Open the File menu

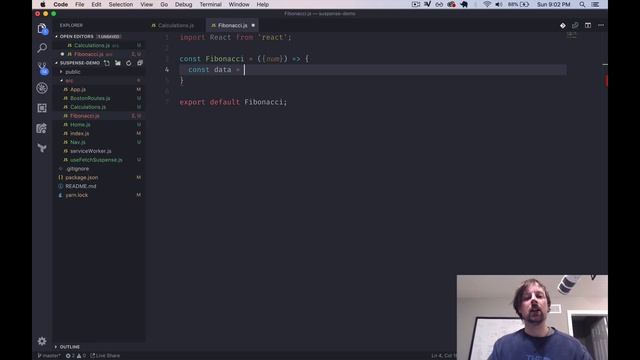coord(80,4)
